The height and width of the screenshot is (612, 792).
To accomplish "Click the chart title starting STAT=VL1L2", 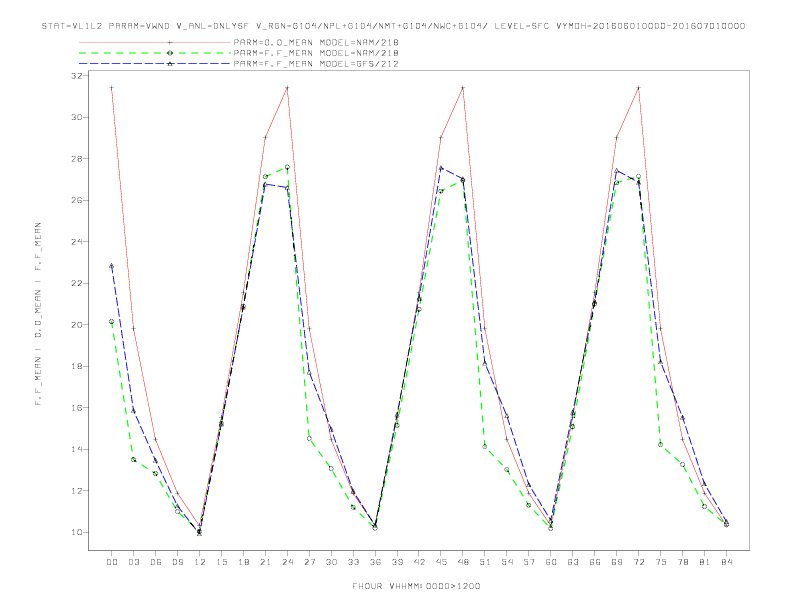I will (x=393, y=26).
